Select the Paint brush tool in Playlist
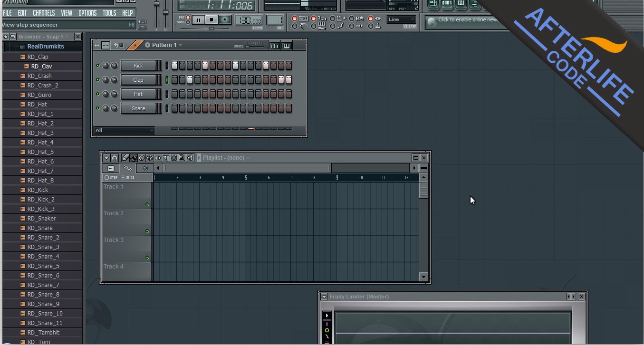 click(x=134, y=158)
